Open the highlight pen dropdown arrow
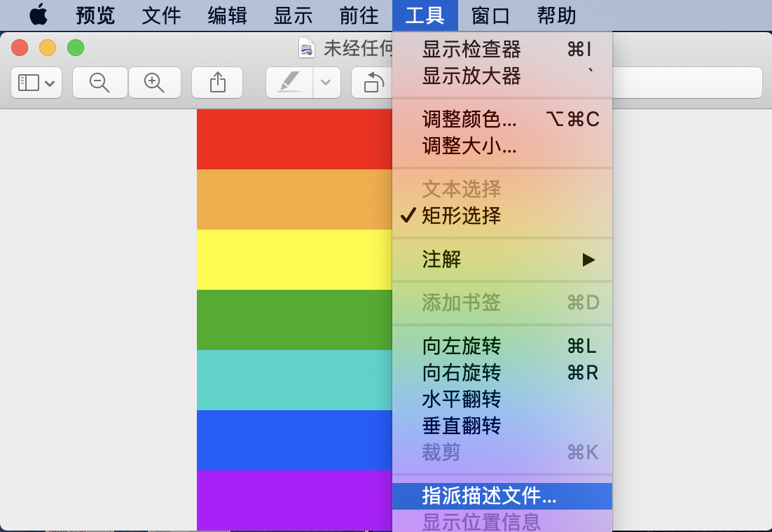 (x=326, y=83)
